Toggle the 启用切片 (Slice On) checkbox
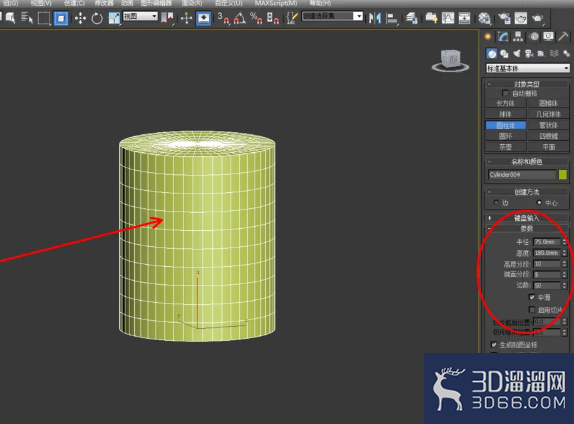574x424 pixels. coord(532,310)
